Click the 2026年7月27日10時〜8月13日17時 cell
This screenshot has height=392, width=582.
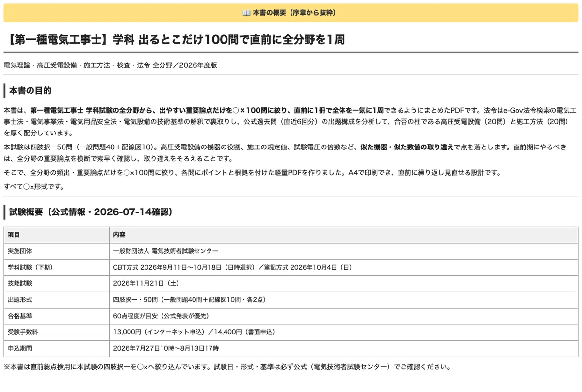[343, 349]
